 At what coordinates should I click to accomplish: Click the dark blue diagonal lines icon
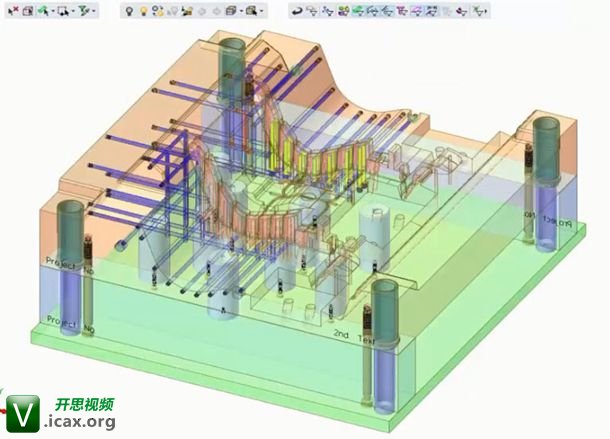click(431, 11)
